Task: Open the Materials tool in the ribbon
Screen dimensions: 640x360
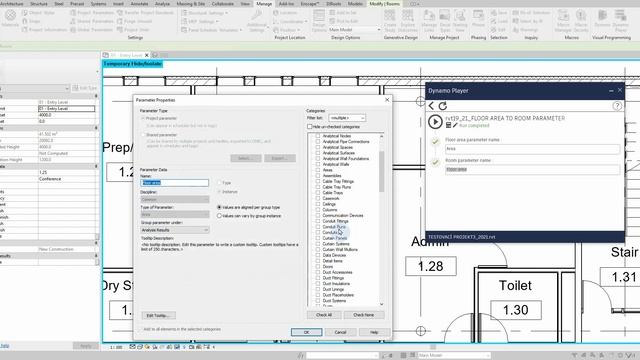Action: pyautogui.click(x=10, y=19)
